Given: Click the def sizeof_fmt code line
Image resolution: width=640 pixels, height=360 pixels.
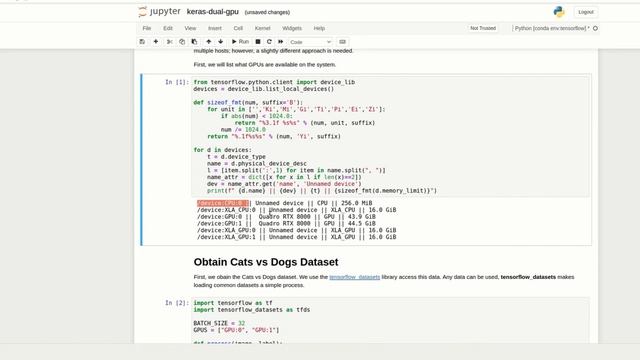Looking at the screenshot, I should 248,102.
